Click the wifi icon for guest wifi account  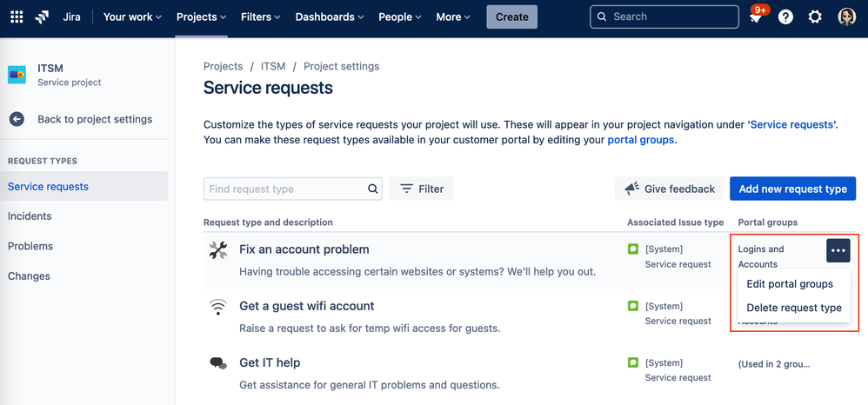click(218, 307)
